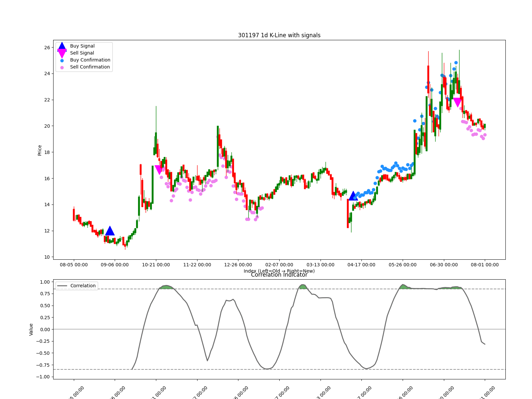Click the 'Correlation Indicator' subplot title
The width and height of the screenshot is (532, 399).
coord(279,275)
